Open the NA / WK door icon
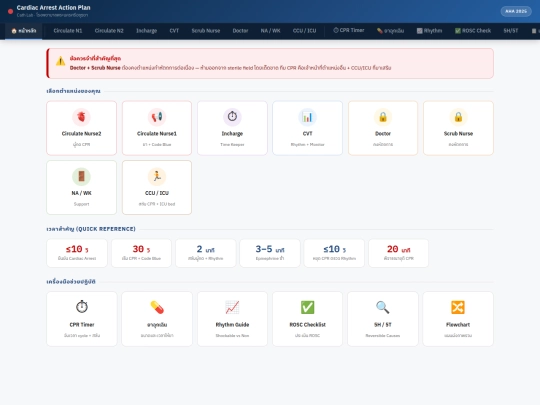This screenshot has width=540, height=405. pyautogui.click(x=81, y=176)
